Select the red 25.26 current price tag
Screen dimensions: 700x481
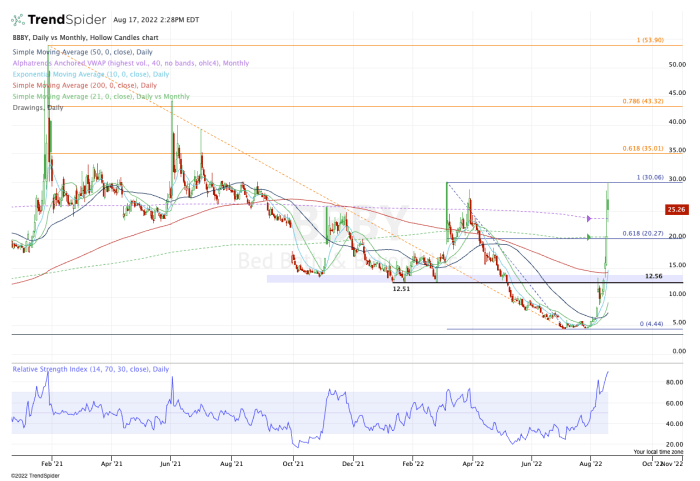(676, 210)
